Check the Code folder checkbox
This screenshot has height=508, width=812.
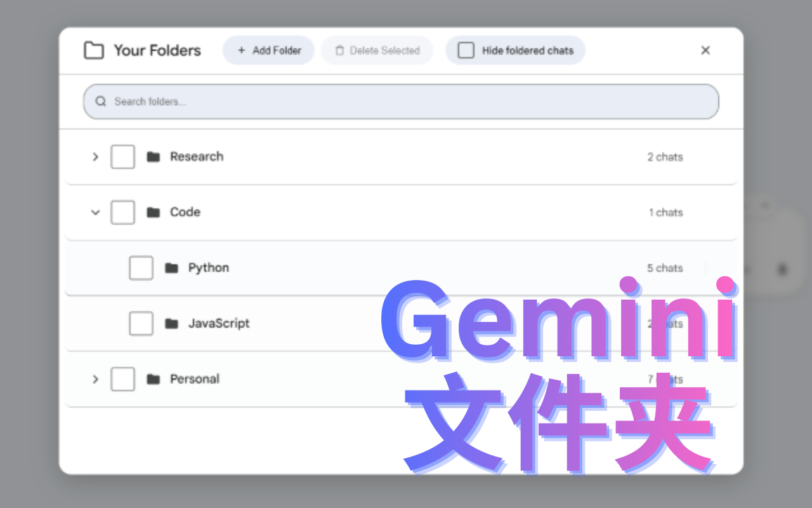122,212
